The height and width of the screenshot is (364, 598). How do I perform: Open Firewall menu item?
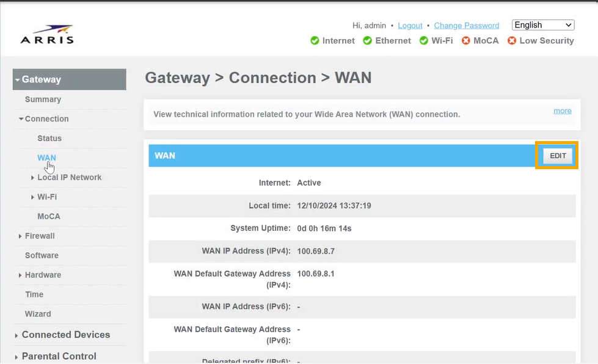[40, 236]
